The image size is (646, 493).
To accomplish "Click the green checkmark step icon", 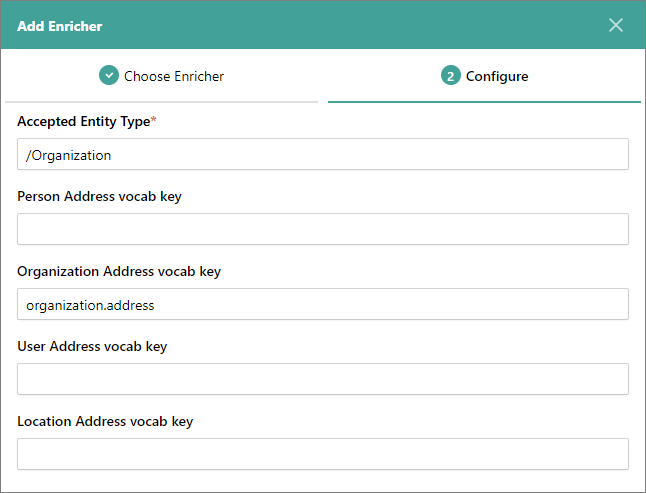I will coord(109,76).
